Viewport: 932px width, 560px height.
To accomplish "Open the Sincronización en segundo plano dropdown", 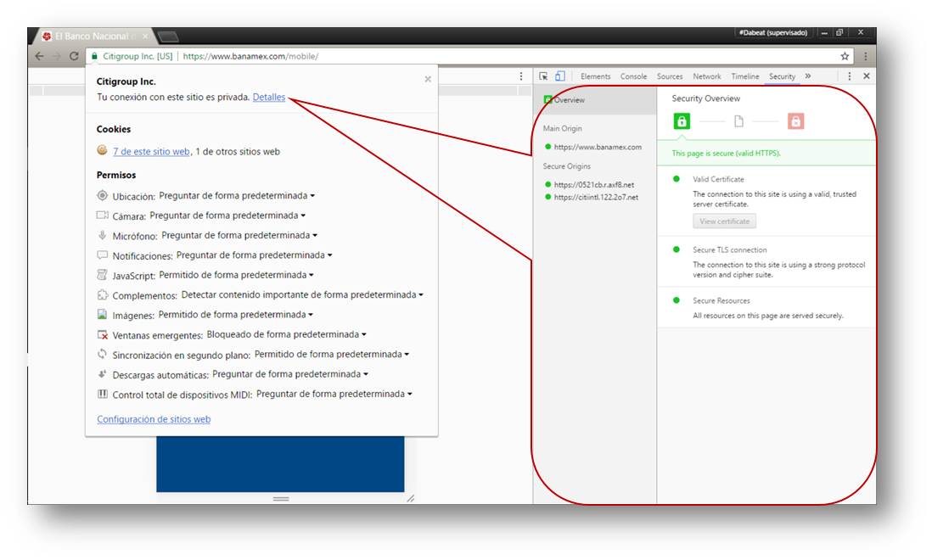I will point(332,354).
